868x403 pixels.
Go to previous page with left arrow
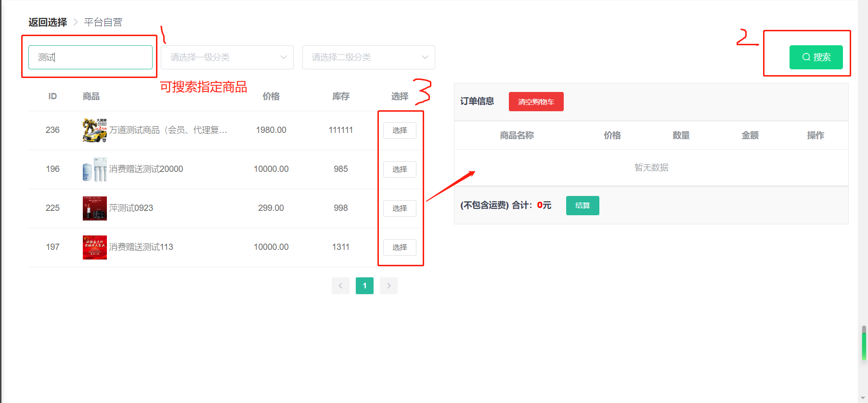340,286
